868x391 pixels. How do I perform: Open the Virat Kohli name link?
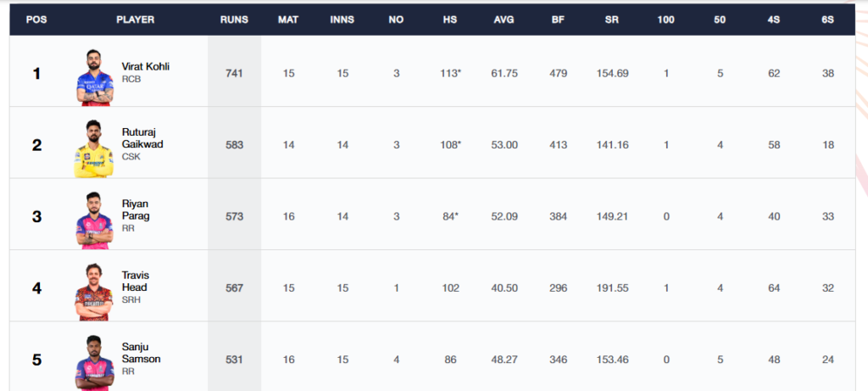pyautogui.click(x=146, y=67)
